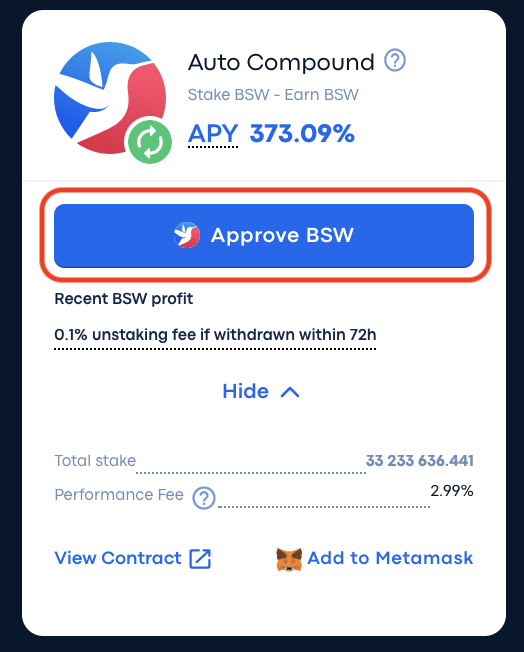Click the help icon beside Auto Compound
The width and height of the screenshot is (524, 652).
tap(394, 61)
